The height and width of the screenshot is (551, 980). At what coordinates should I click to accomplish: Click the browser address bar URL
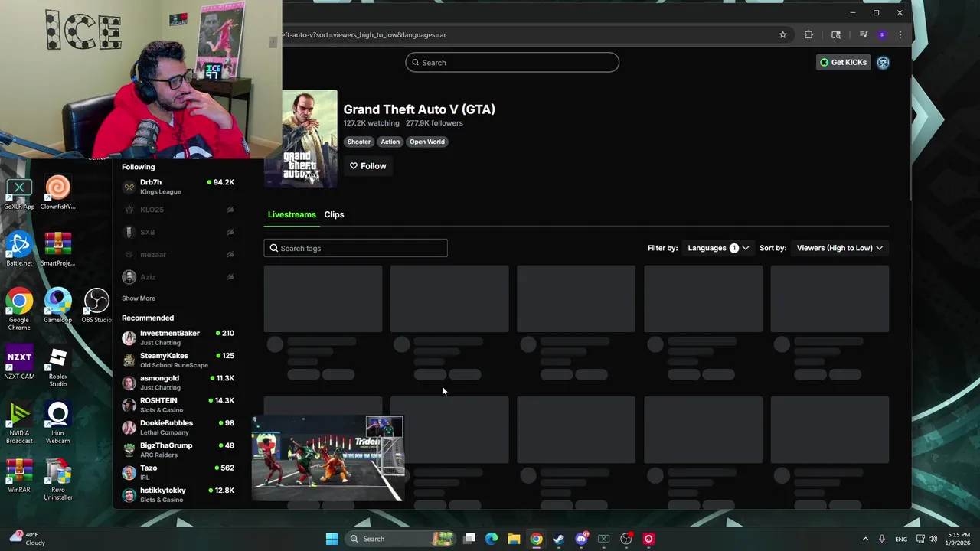point(364,34)
